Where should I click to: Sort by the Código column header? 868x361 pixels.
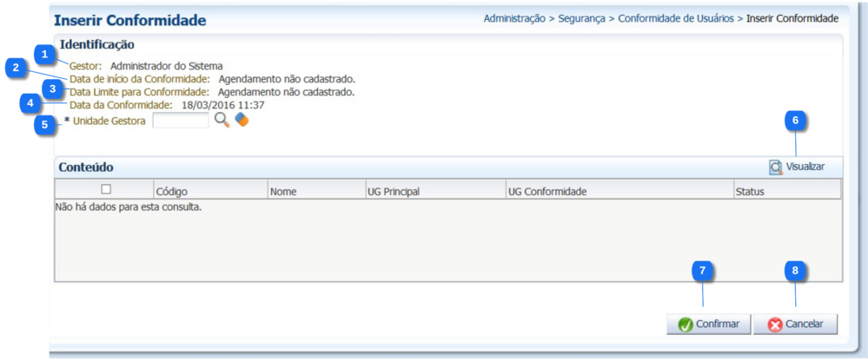(171, 191)
